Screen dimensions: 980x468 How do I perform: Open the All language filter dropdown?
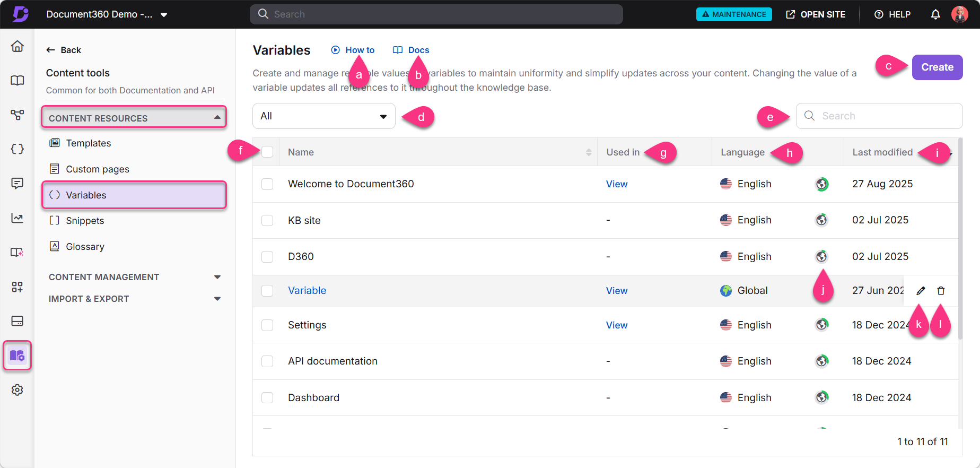(x=324, y=116)
